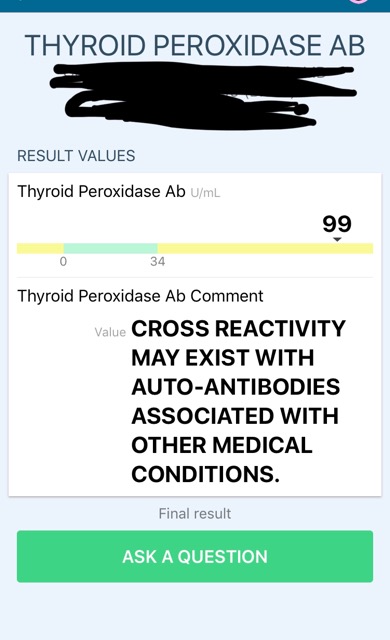Tap the Final result status text
This screenshot has width=390, height=640.
coord(195,513)
